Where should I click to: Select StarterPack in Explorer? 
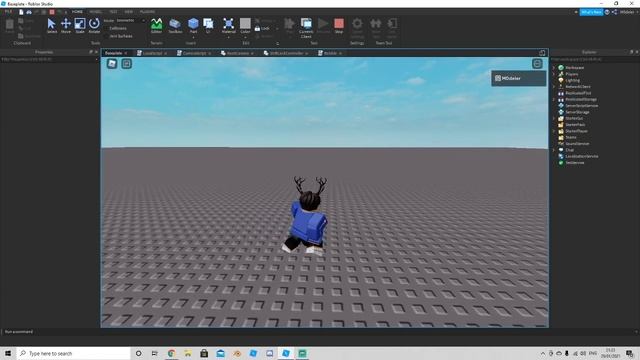[575, 124]
